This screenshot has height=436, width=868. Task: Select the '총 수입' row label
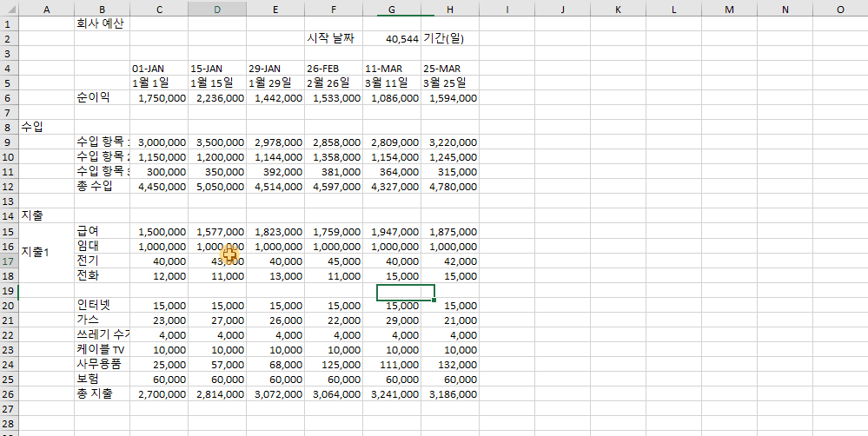tap(103, 187)
